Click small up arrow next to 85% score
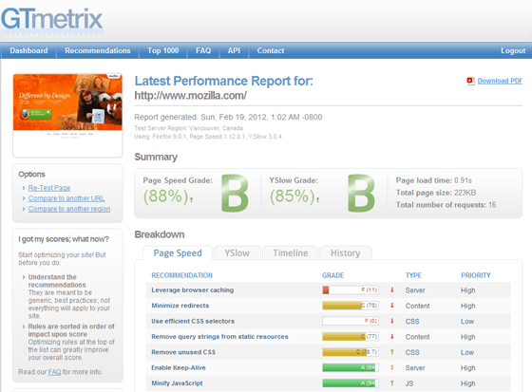Image resolution: width=532 pixels, height=392 pixels. (x=318, y=199)
